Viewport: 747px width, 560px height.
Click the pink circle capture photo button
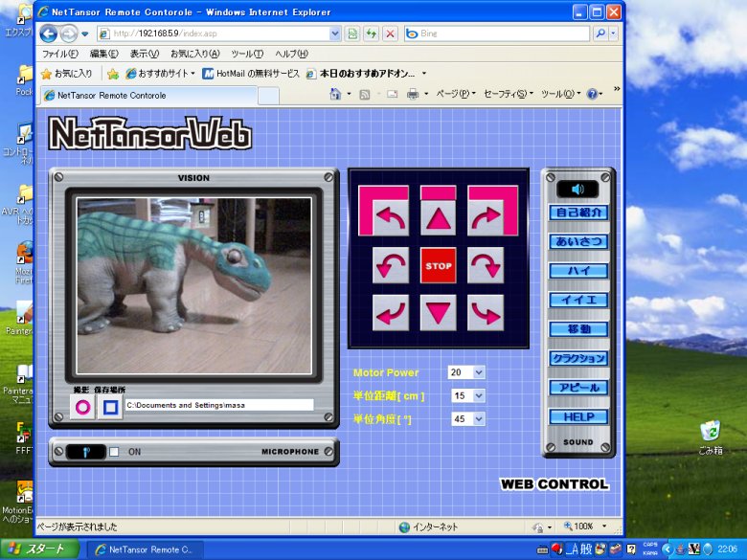83,408
